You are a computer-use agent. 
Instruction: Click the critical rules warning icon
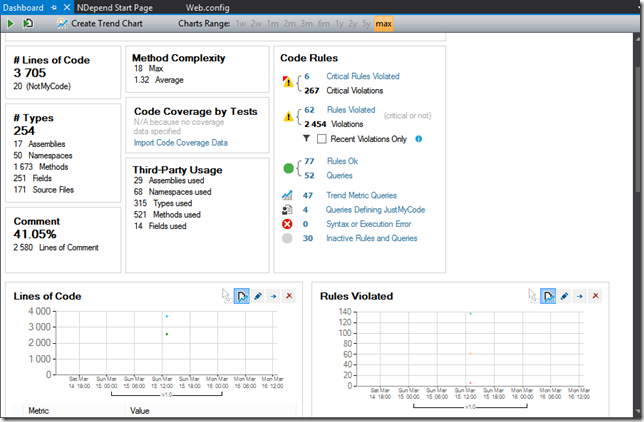coord(288,82)
